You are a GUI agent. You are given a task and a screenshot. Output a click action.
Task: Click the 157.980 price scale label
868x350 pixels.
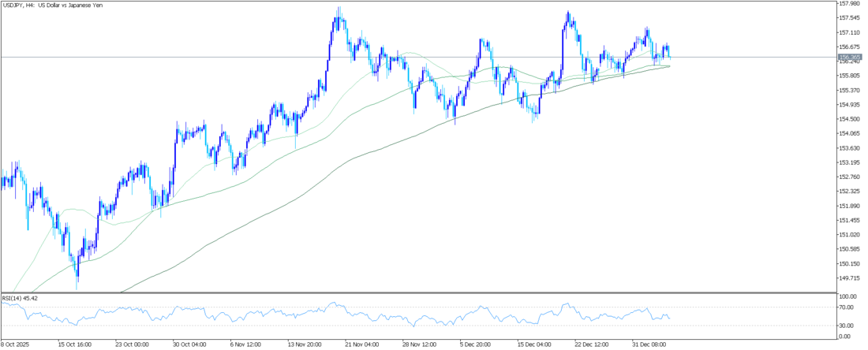(x=851, y=3)
